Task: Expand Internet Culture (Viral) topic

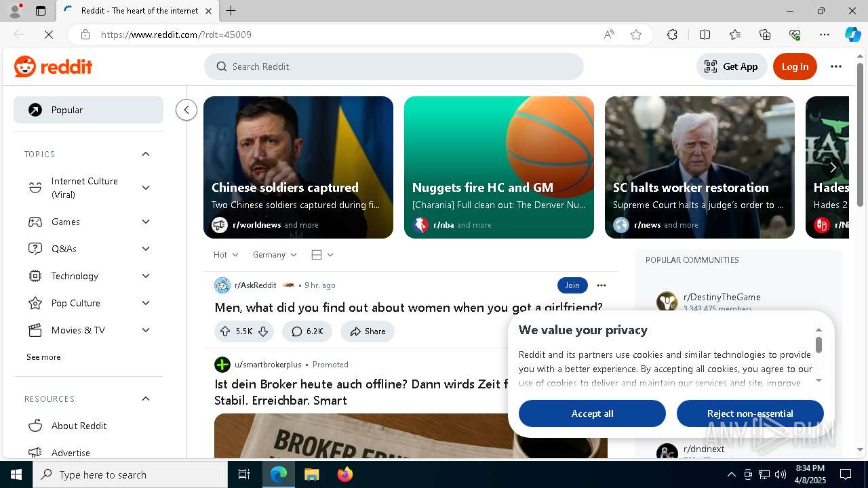Action: click(146, 188)
